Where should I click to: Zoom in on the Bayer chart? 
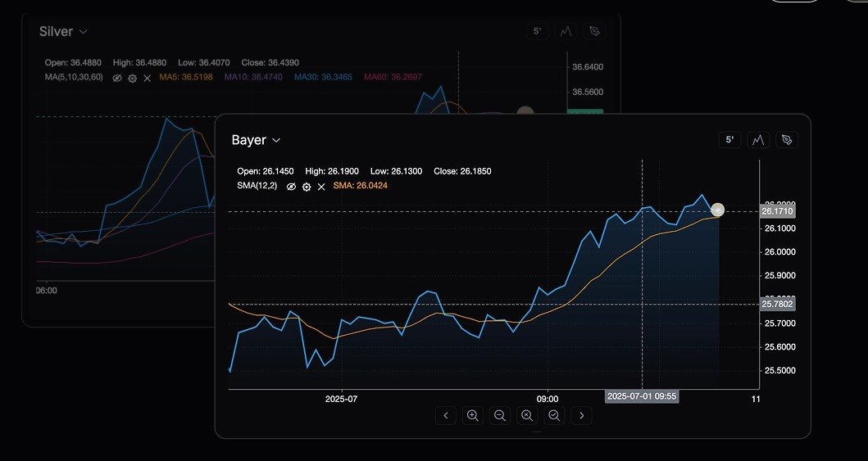[x=473, y=416]
